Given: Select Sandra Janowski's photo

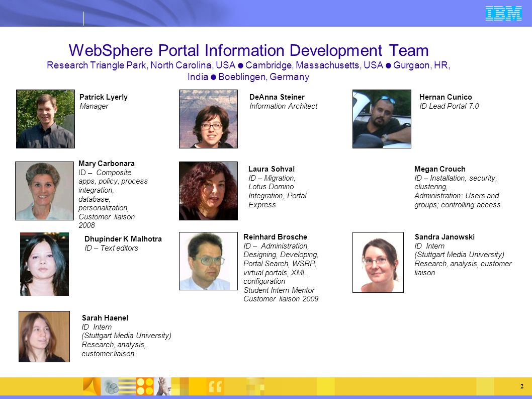Looking at the screenshot, I should coord(378,262).
